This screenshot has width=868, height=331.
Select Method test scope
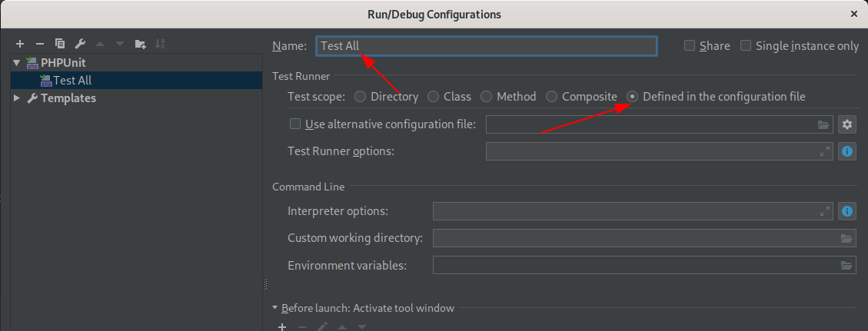pos(486,97)
